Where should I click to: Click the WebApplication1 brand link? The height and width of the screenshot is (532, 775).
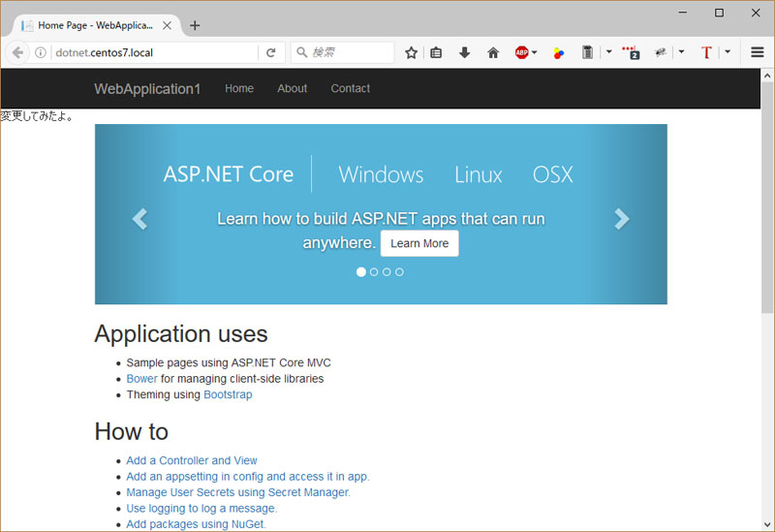click(x=147, y=88)
